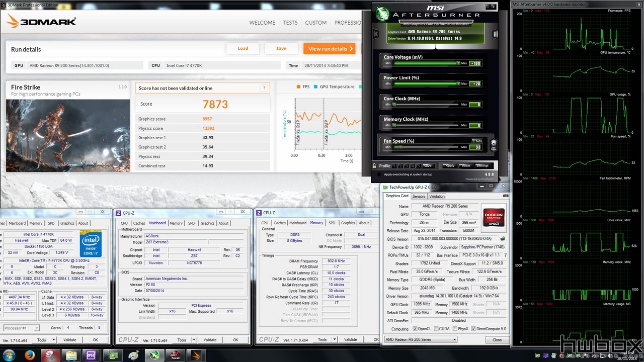Open the Windows Start menu orb
Screen dimensions: 644x362
(10, 355)
